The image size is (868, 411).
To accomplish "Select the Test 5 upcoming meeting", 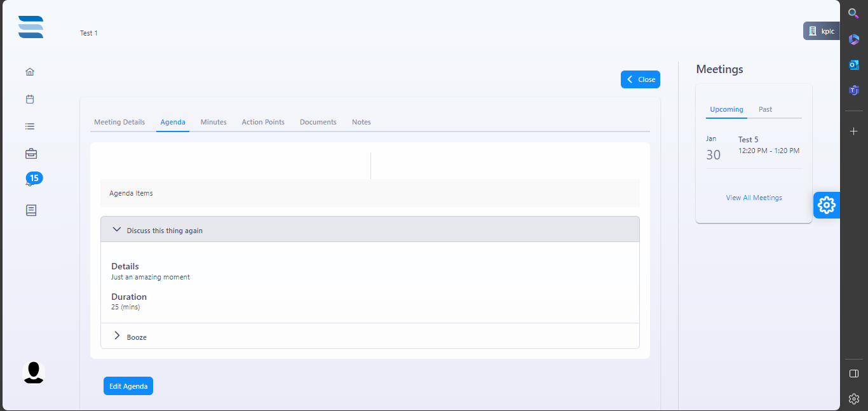I will (754, 145).
